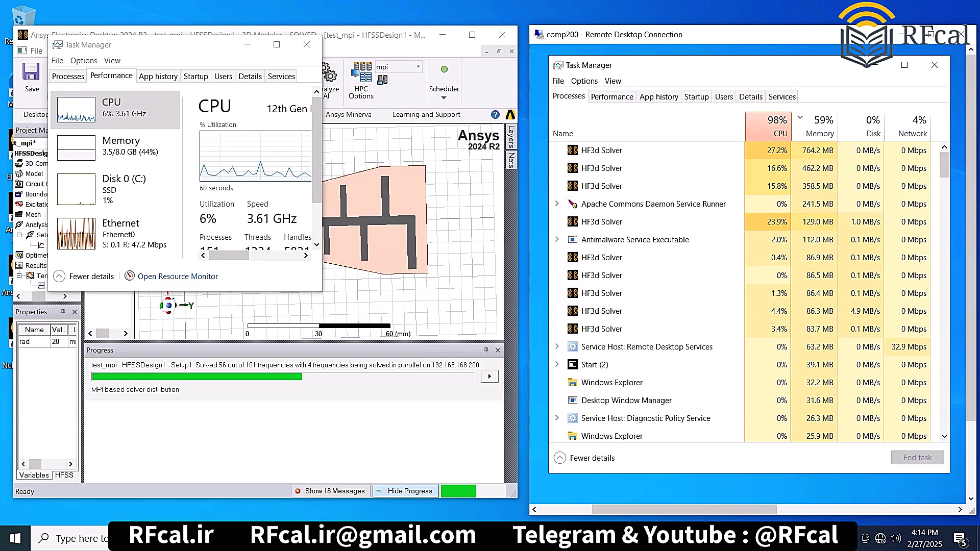Expand Antimalware Service Executable row
Viewport: 980px width, 551px height.
(x=557, y=239)
